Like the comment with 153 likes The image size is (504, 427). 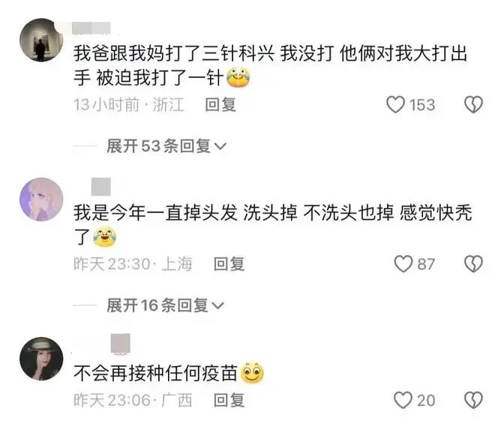coord(395,104)
